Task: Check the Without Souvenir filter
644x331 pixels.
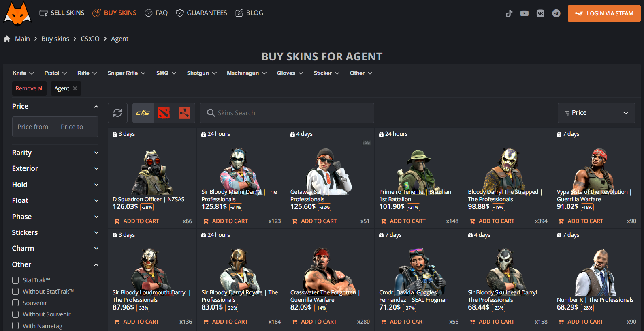Action: [x=15, y=314]
